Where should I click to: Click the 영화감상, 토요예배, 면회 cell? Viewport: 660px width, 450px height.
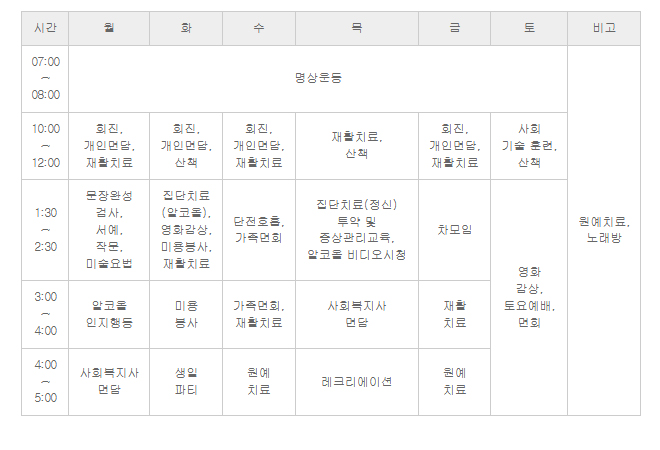529,298
